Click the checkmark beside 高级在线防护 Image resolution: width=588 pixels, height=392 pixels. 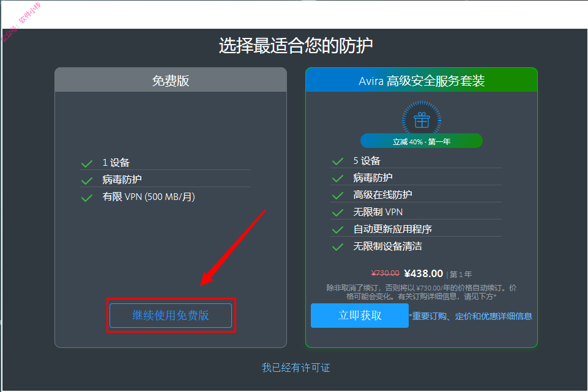(338, 196)
